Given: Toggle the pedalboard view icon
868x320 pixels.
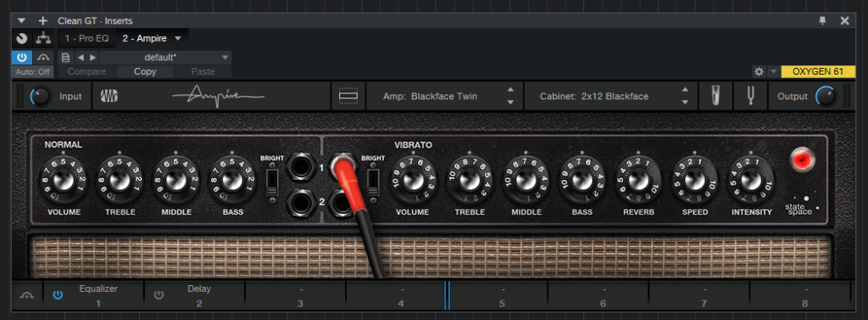Looking at the screenshot, I should click(348, 97).
